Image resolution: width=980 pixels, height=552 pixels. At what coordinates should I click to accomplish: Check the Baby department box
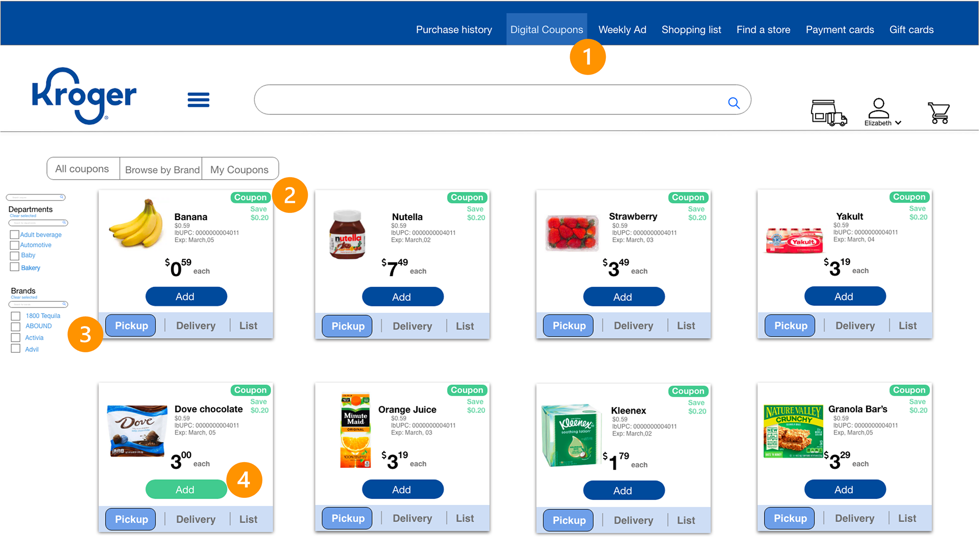(x=14, y=255)
